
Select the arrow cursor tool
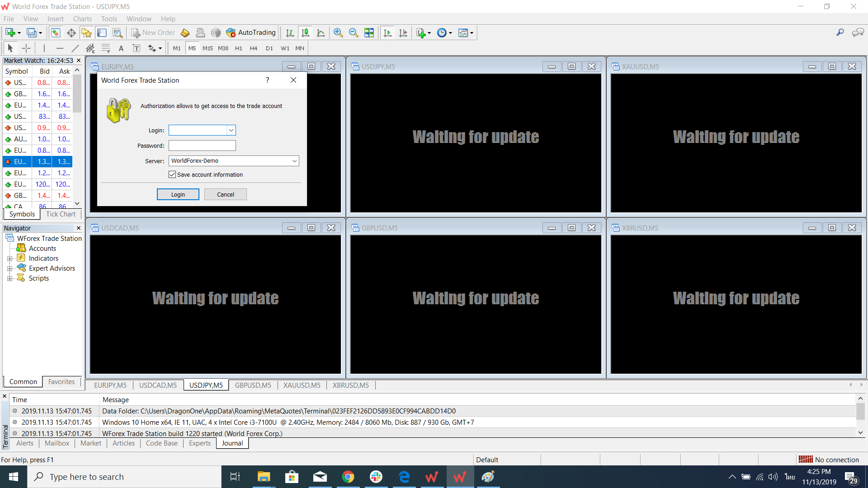(10, 48)
